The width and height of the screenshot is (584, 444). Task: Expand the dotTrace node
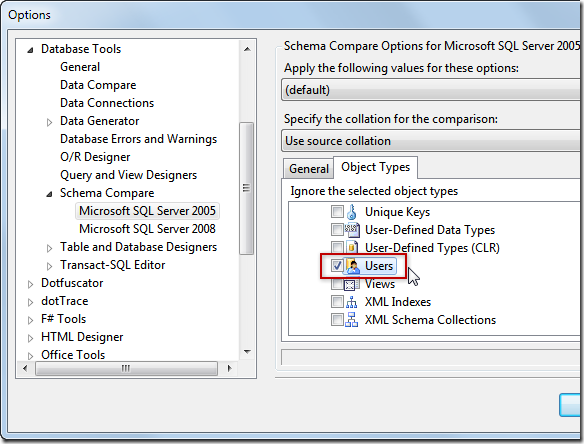click(31, 302)
